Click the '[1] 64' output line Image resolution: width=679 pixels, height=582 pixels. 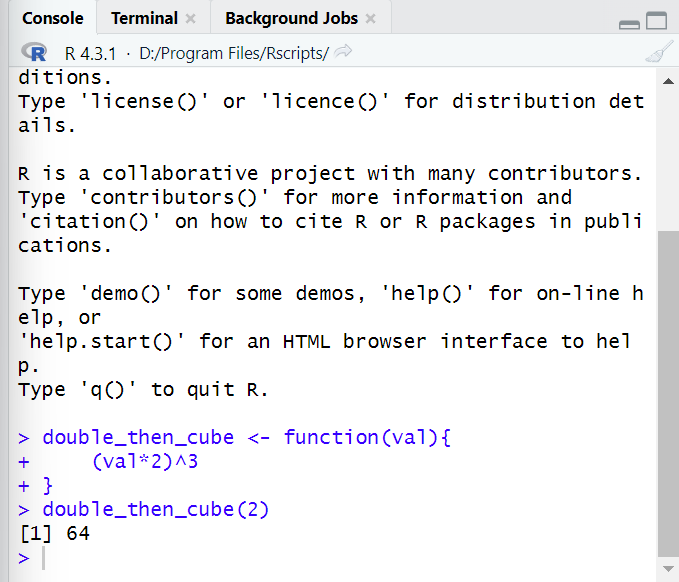tap(54, 534)
